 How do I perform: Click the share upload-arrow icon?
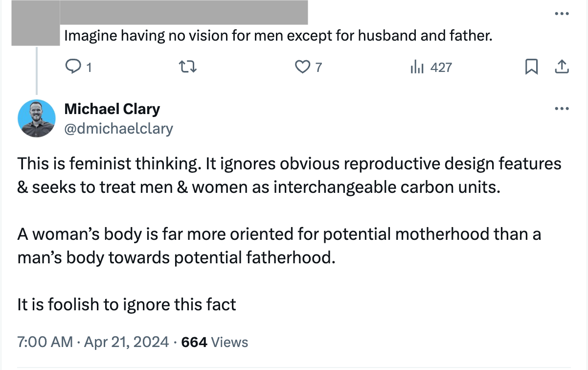pos(562,67)
